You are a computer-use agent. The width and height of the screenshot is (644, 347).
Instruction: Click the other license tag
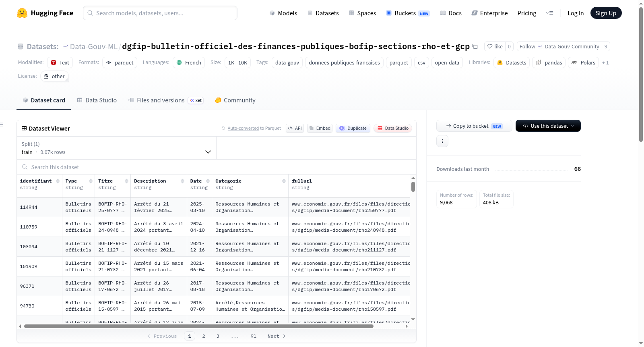[54, 76]
